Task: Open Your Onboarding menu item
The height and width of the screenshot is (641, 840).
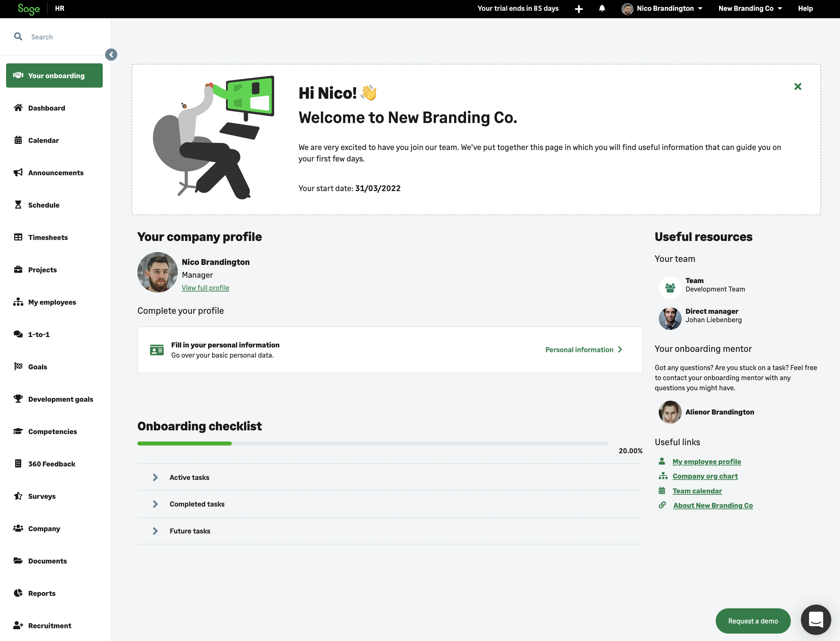Action: coord(56,75)
